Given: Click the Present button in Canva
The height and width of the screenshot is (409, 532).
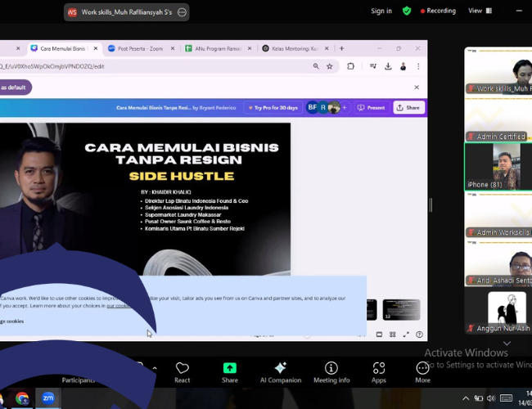Looking at the screenshot, I should [x=372, y=108].
